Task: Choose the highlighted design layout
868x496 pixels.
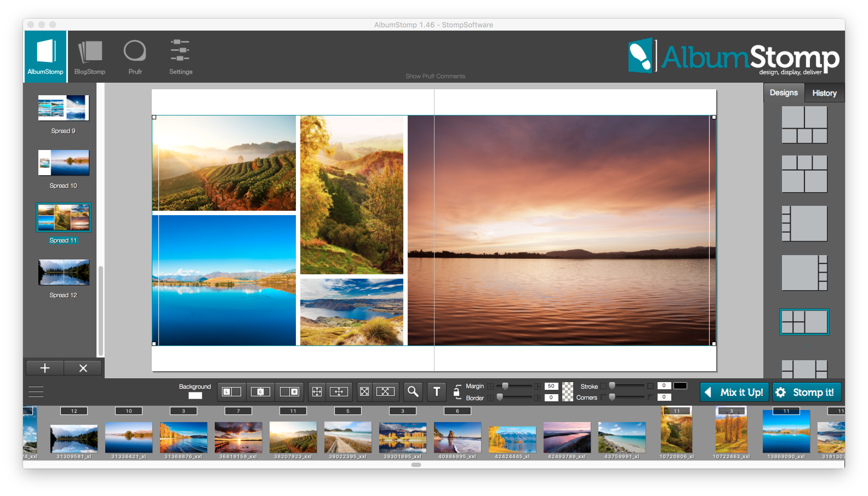Action: point(804,322)
